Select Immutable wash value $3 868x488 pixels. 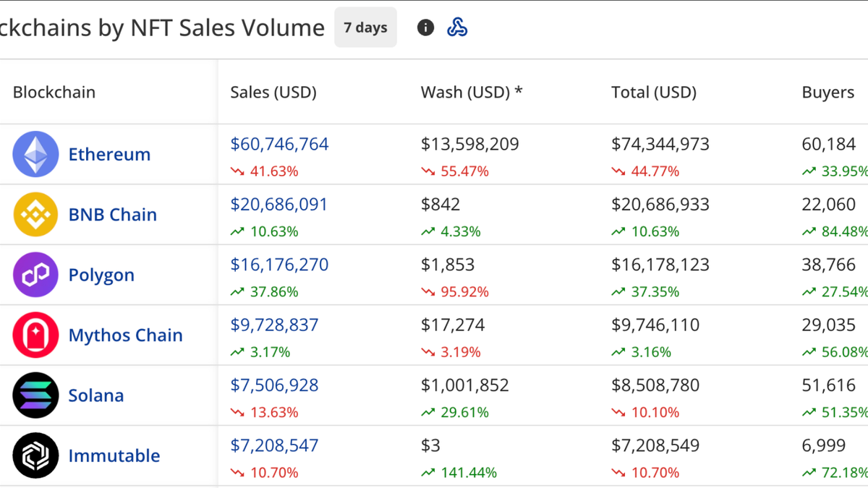click(430, 445)
